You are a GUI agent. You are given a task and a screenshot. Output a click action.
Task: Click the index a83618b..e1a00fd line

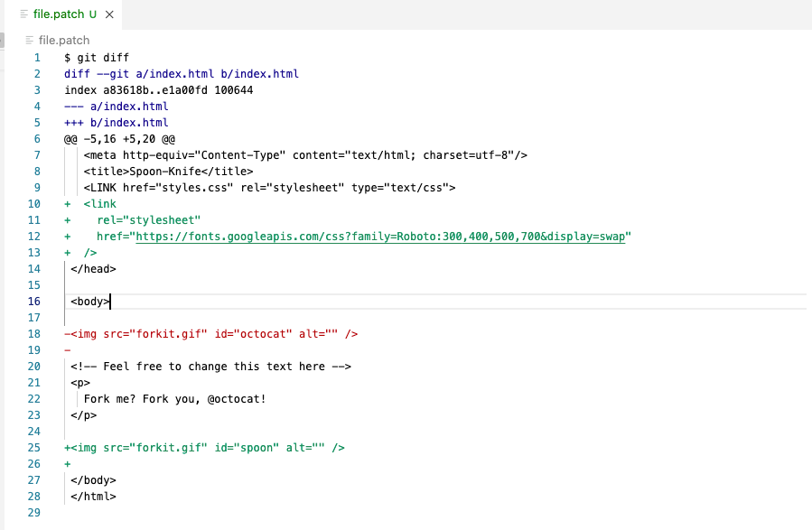158,90
